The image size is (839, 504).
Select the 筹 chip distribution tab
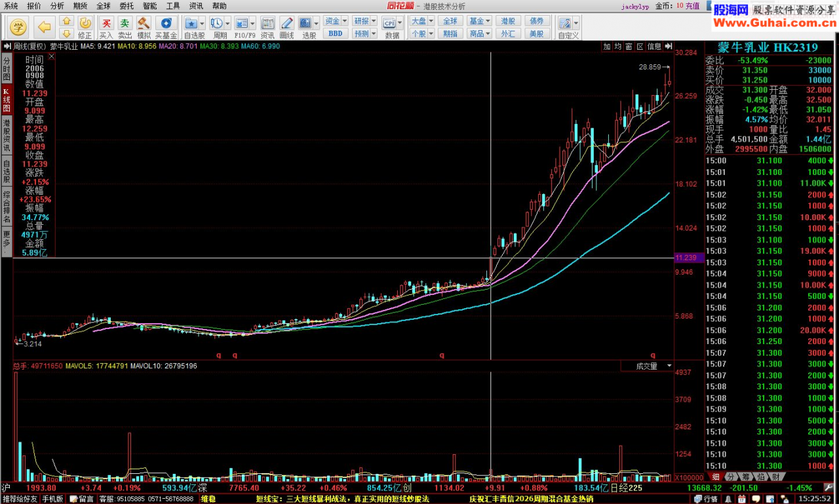point(747,476)
